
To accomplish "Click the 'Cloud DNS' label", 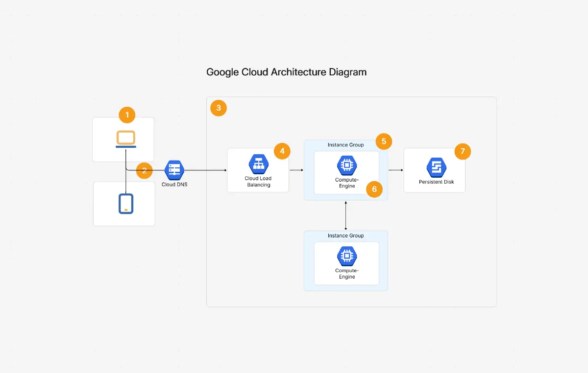I will coord(174,185).
